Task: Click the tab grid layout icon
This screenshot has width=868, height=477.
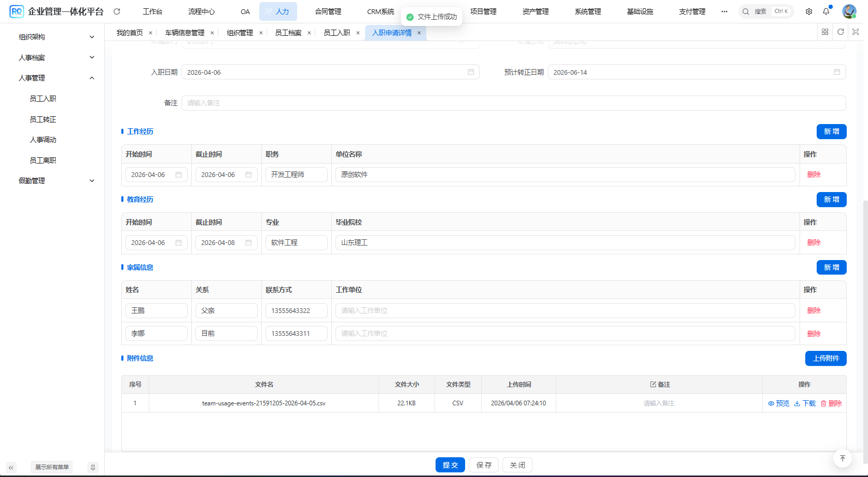Action: tap(825, 32)
